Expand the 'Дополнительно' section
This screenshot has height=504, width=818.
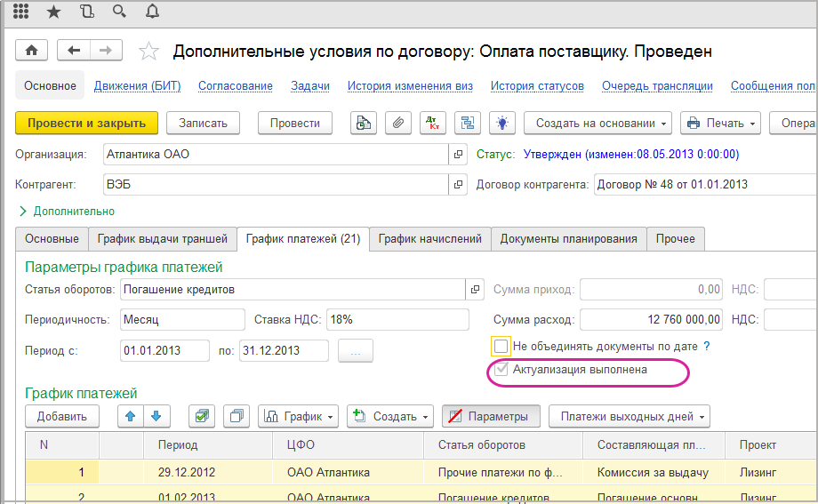67,212
